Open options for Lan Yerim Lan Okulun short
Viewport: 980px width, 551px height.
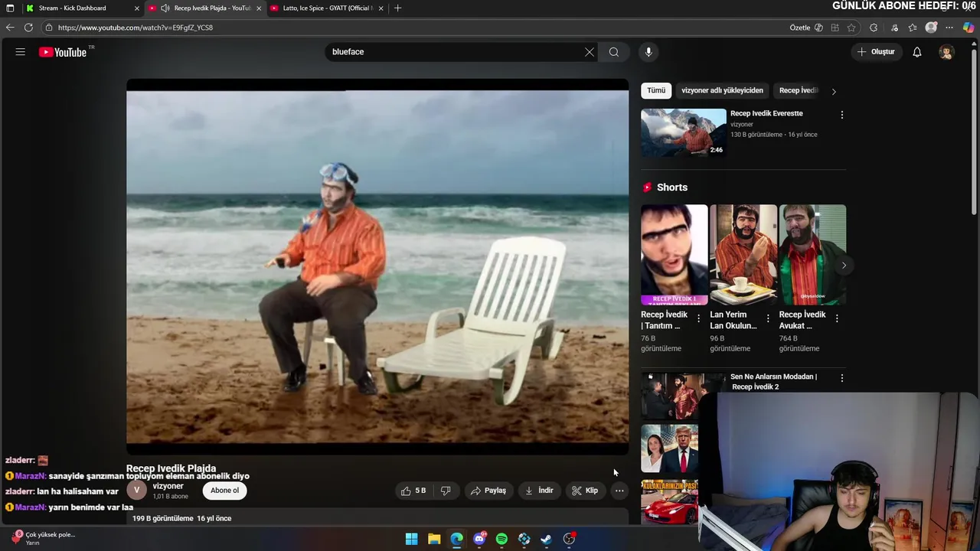point(768,318)
